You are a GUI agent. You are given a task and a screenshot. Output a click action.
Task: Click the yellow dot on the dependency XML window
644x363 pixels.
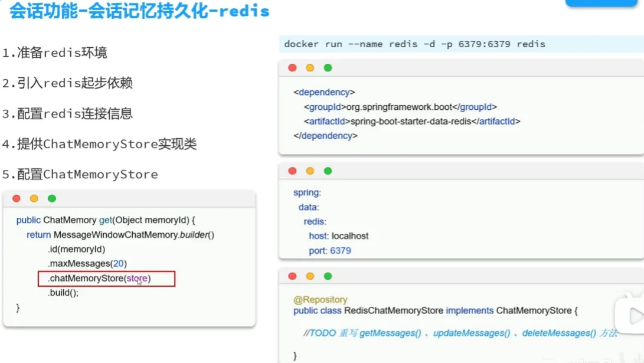click(310, 68)
